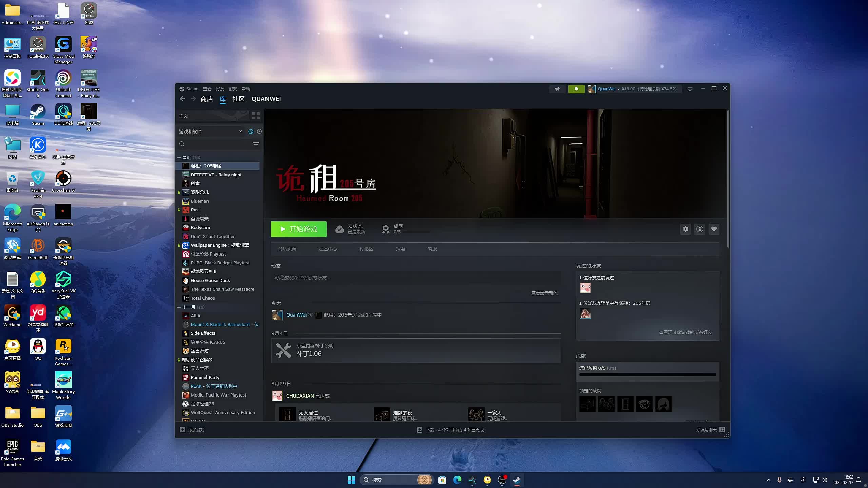Open the announcements megaphone icon
868x488 pixels.
(557, 89)
